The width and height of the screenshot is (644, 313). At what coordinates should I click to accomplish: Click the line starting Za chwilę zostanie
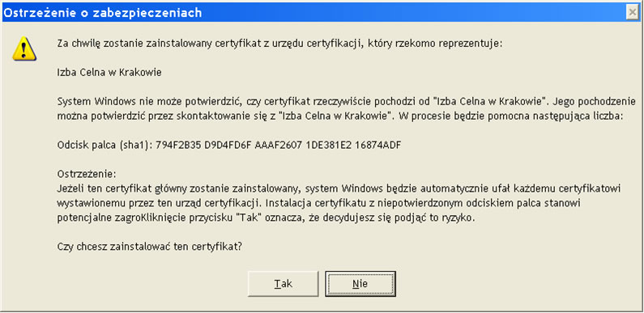pyautogui.click(x=279, y=44)
